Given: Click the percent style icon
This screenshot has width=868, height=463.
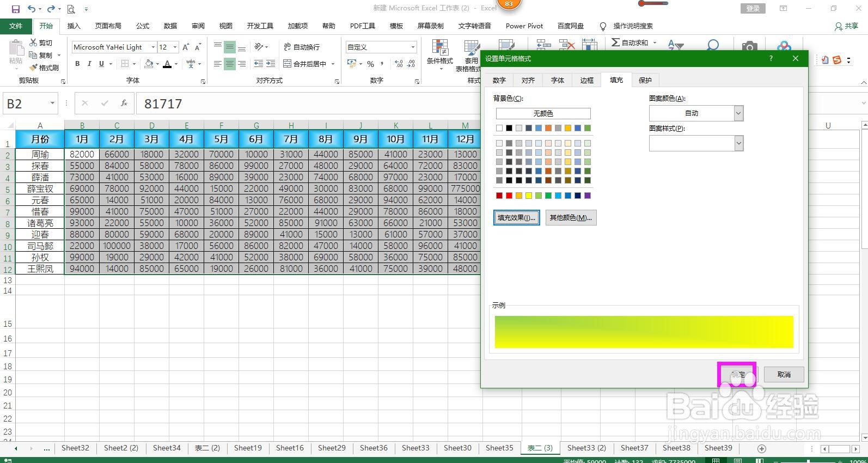Looking at the screenshot, I should click(370, 64).
